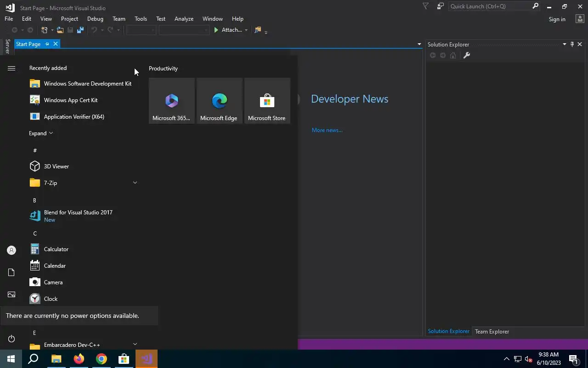The width and height of the screenshot is (588, 368).
Task: Open the Microsoft Edge tile
Action: (220, 101)
